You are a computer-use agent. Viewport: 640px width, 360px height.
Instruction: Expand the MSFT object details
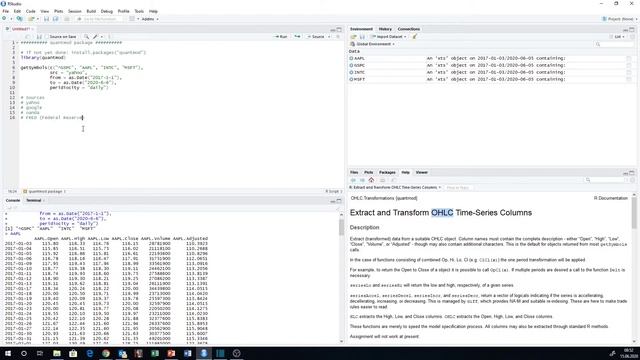tap(351, 79)
